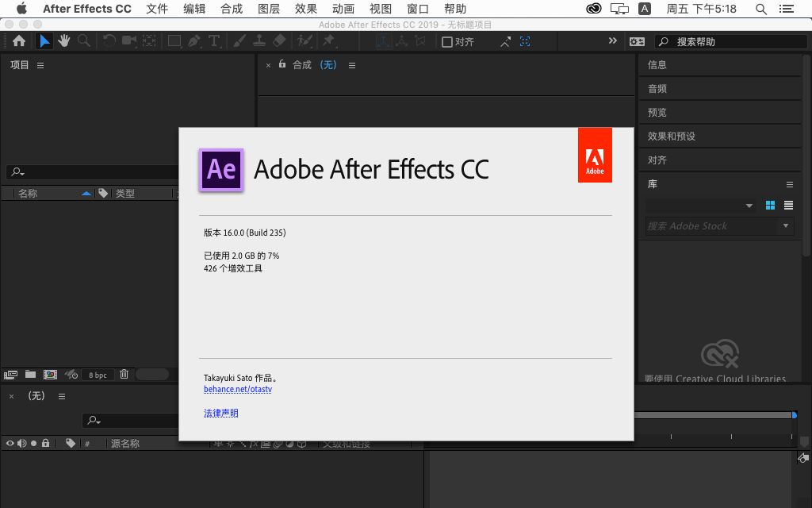Select the Brush tool
The width and height of the screenshot is (812, 508).
[x=239, y=41]
